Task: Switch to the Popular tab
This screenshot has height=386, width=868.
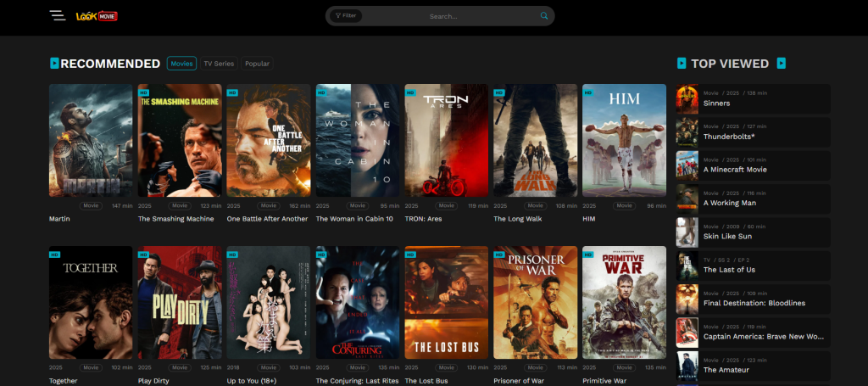Action: pyautogui.click(x=257, y=64)
